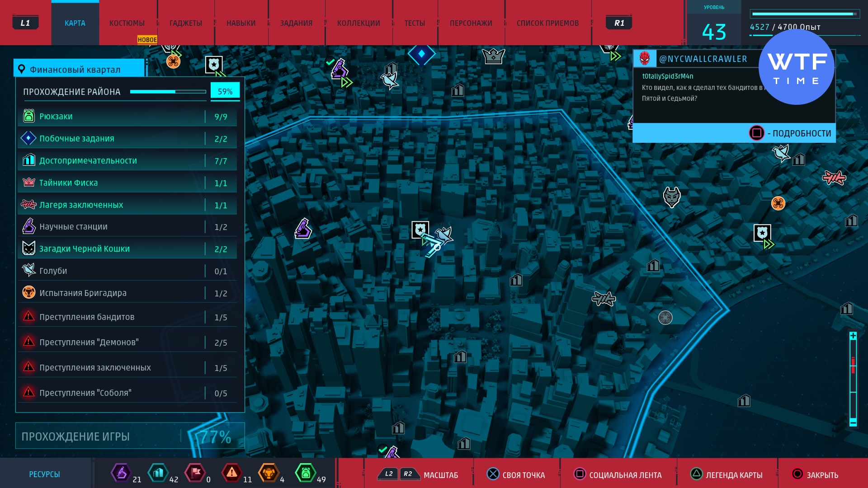Select the Голуби row in district list

coord(127,271)
